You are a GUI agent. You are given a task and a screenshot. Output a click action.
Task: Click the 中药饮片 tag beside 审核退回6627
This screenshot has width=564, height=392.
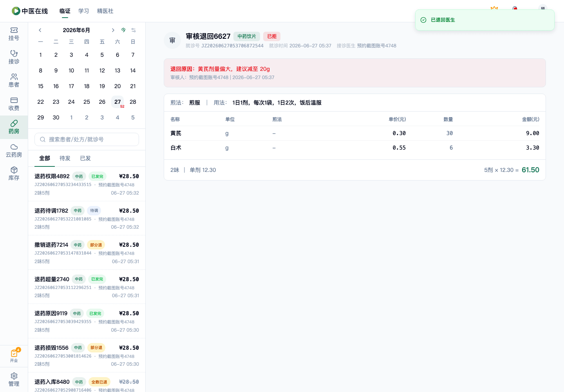pos(247,36)
